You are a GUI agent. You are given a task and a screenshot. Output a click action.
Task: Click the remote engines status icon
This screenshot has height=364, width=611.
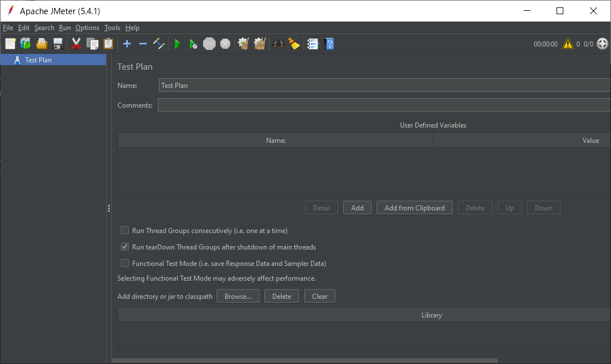(x=602, y=44)
